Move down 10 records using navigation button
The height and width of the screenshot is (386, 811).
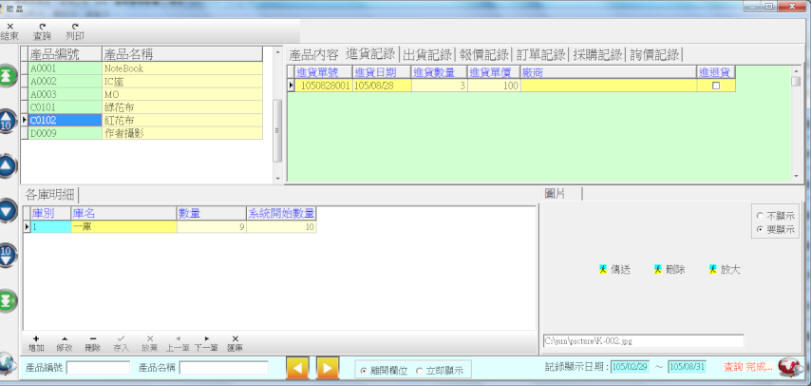pyautogui.click(x=7, y=256)
